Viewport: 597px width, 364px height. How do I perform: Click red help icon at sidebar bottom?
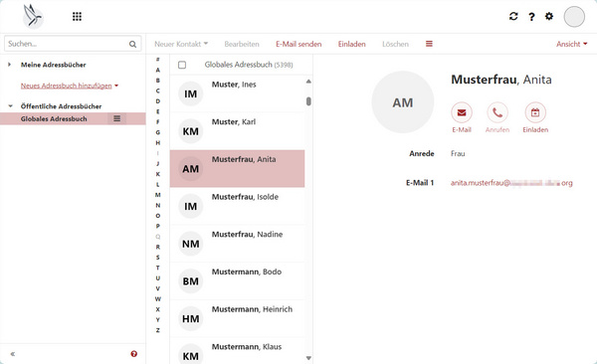(x=133, y=354)
